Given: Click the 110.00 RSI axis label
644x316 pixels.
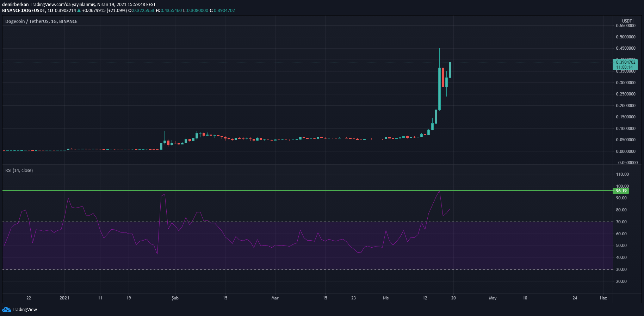Looking at the screenshot, I should [x=622, y=174].
